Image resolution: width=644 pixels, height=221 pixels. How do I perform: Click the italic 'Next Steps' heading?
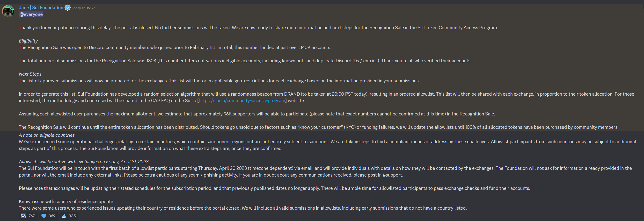(x=30, y=74)
